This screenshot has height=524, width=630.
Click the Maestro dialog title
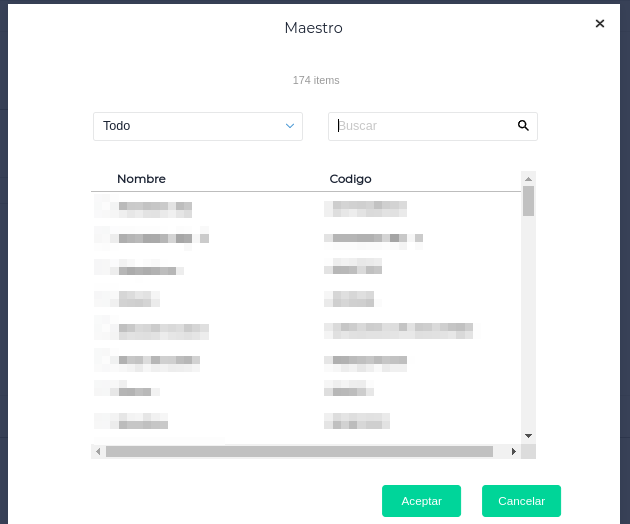pyautogui.click(x=313, y=28)
